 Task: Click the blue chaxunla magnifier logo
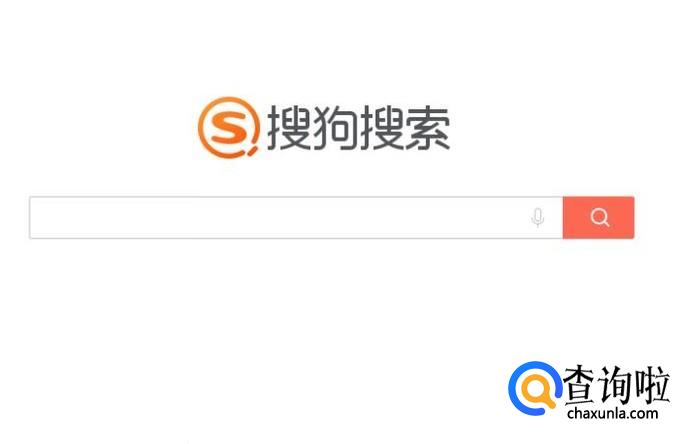(x=535, y=388)
